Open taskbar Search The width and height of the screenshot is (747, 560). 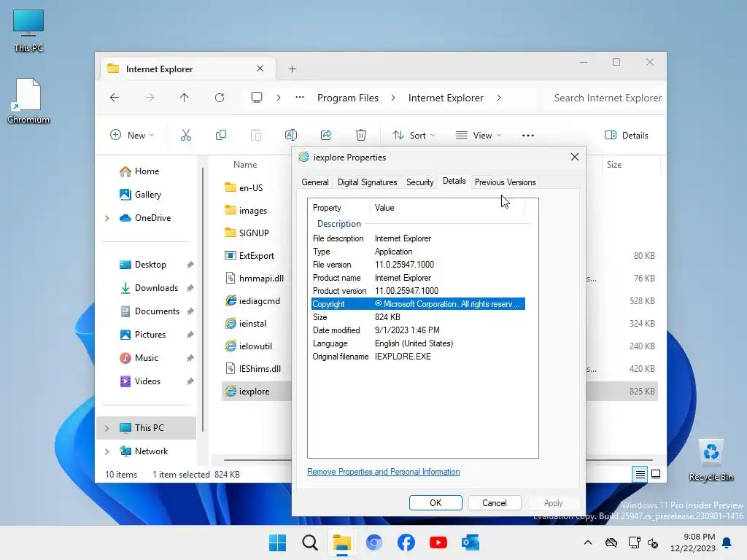[309, 542]
